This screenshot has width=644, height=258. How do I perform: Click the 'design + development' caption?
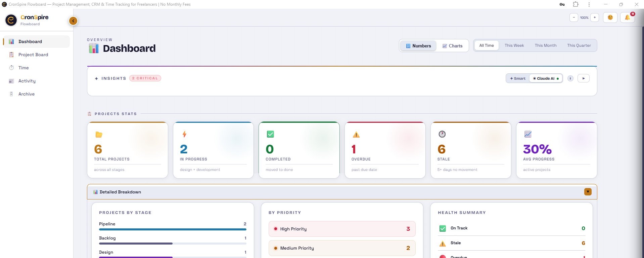click(x=200, y=170)
